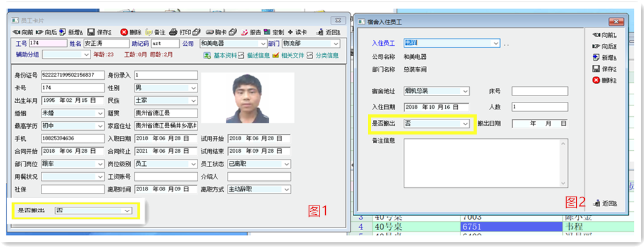Click the 向前 arrow icon in 员工卡片 toolbar
Viewport: 644px width, 247px height.
(16, 32)
